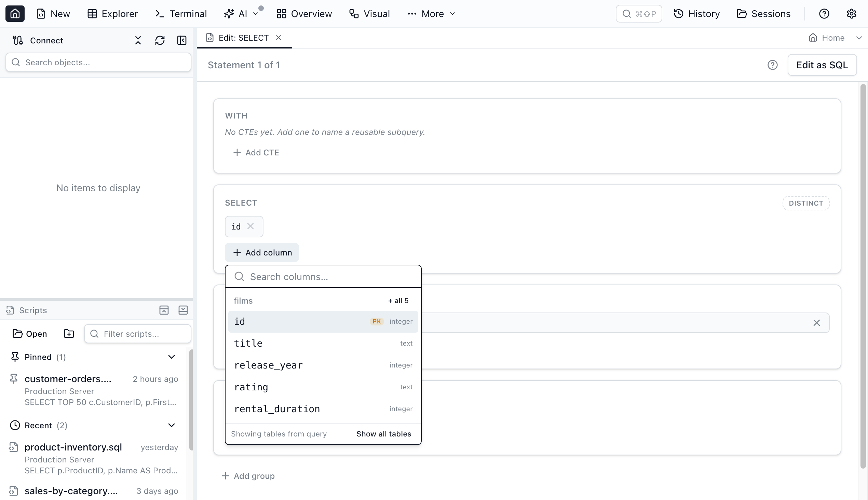Open settings gear
This screenshot has width=868, height=500.
point(851,14)
